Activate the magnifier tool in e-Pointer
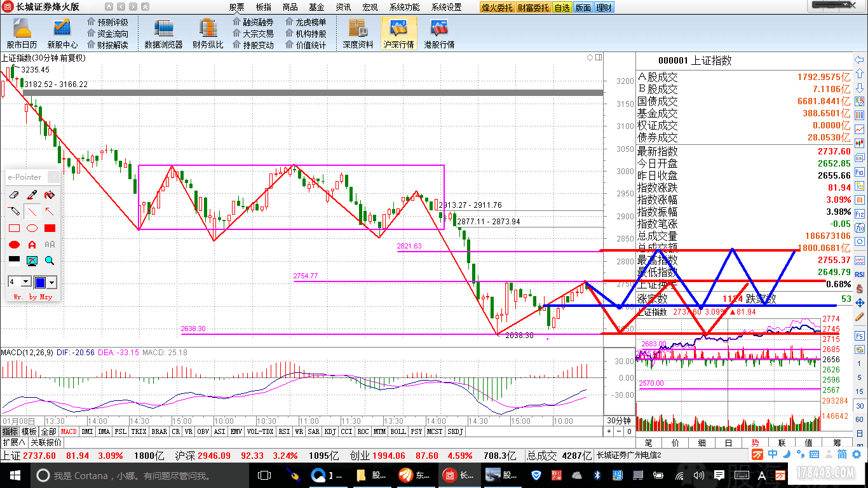 tap(50, 261)
